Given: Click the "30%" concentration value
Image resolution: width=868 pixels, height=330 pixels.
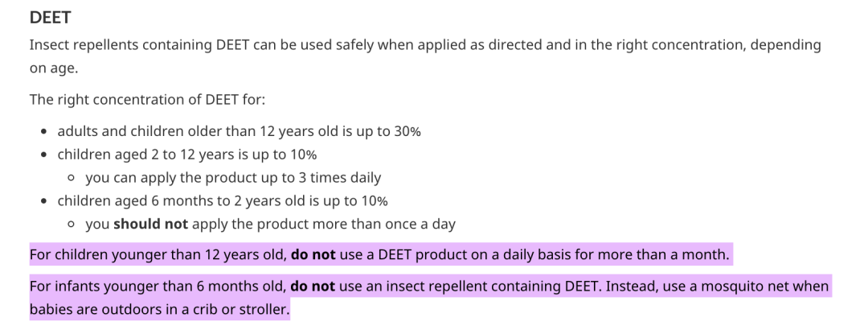Looking at the screenshot, I should tap(407, 131).
